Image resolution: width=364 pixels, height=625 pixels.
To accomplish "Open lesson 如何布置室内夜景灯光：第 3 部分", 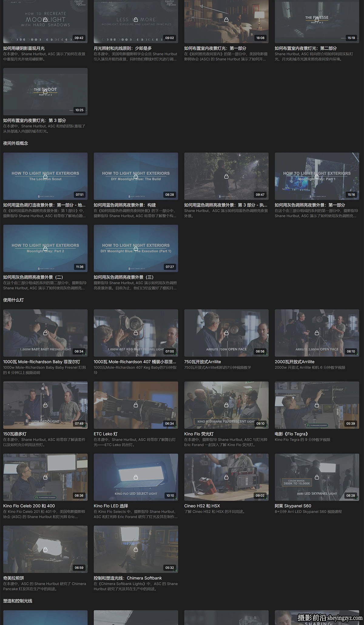I will pos(34,121).
